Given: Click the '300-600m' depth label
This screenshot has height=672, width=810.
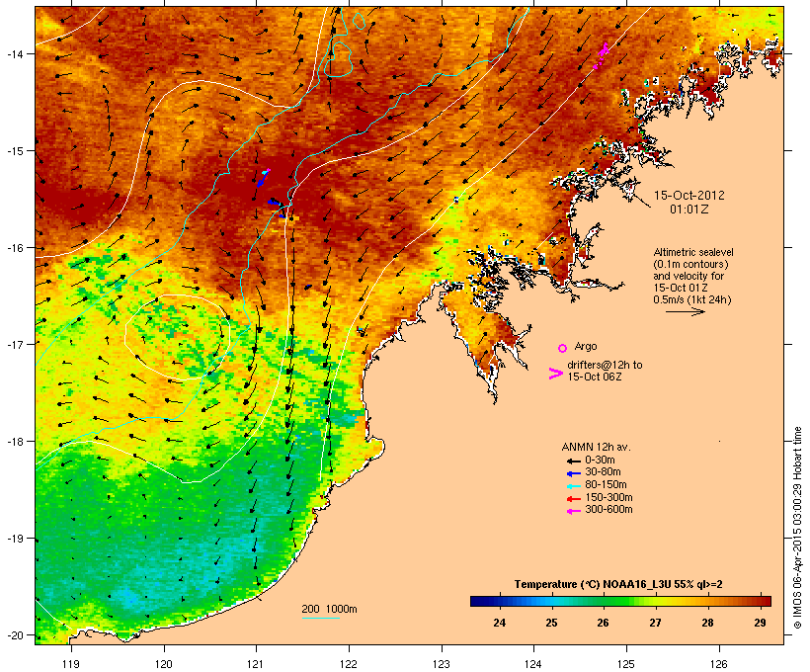Looking at the screenshot, I should 609,510.
